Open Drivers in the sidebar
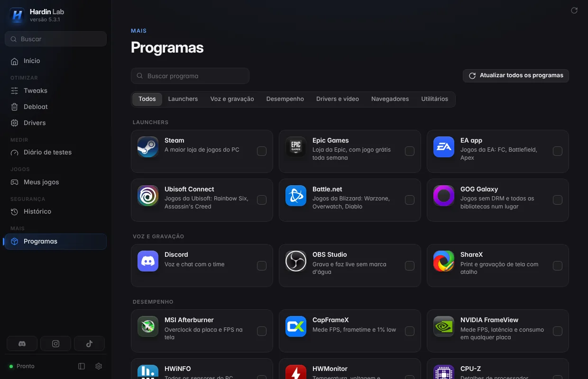Viewport: 588px width, 379px height. [x=55, y=123]
